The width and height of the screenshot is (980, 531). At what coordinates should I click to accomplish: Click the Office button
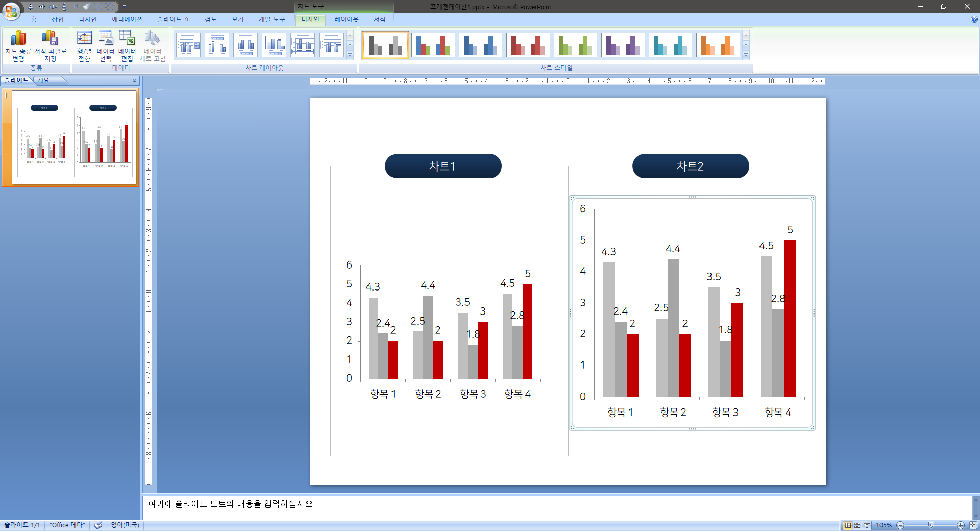[x=11, y=11]
